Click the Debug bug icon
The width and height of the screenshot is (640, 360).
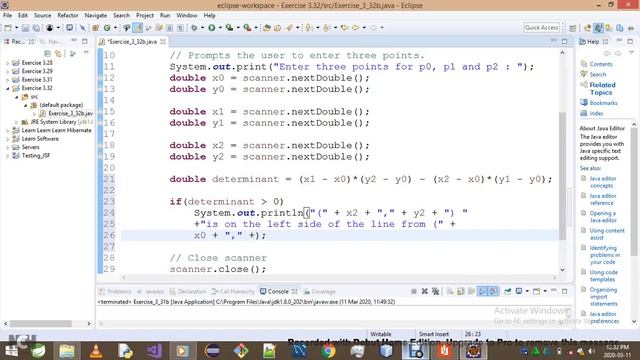click(x=194, y=28)
